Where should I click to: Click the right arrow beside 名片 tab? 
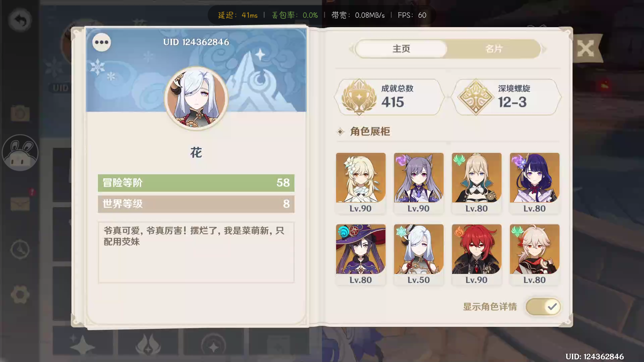click(544, 49)
